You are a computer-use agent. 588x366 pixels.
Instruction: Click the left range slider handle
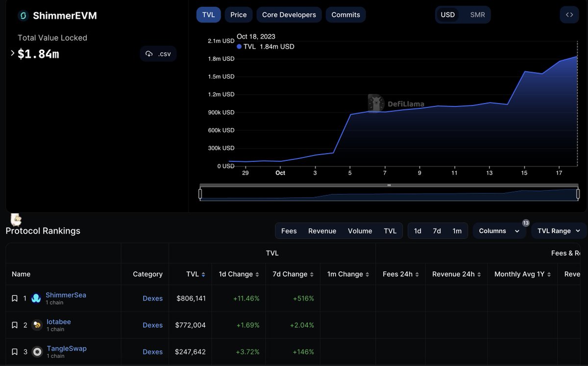tap(200, 194)
